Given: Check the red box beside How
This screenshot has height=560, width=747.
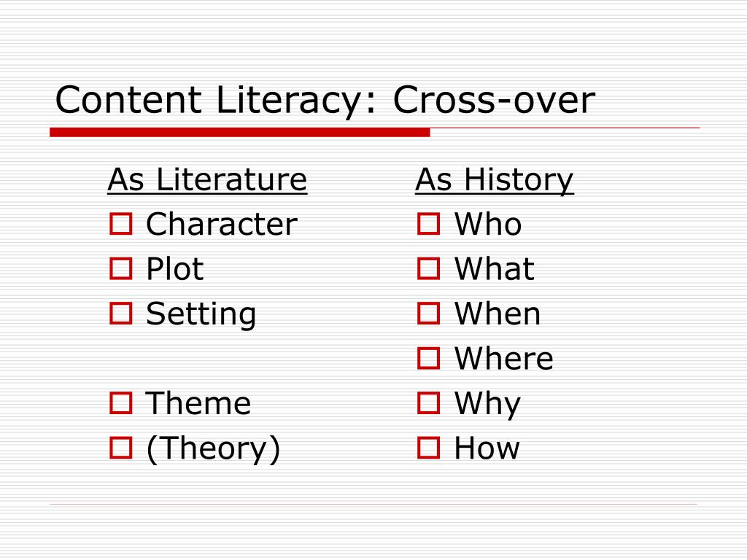Looking at the screenshot, I should [428, 448].
